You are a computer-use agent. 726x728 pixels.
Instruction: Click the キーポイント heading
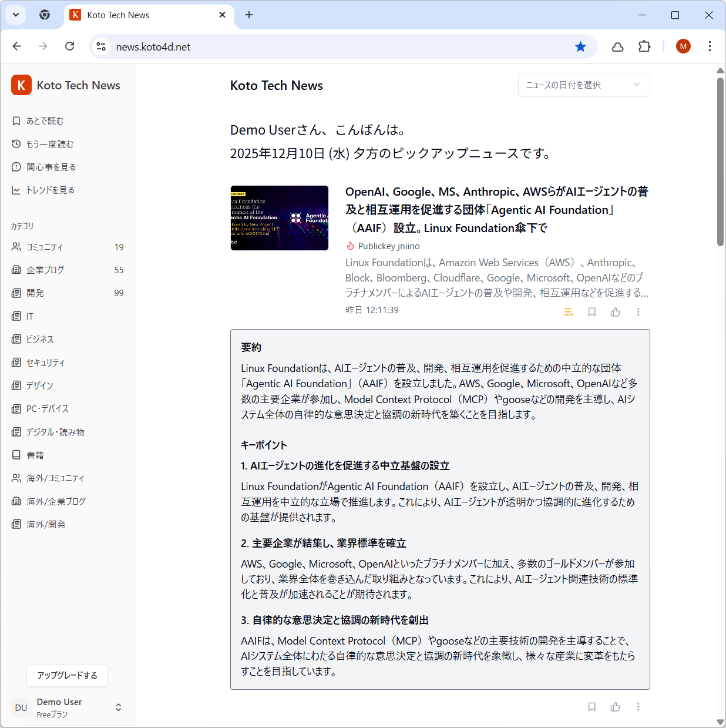click(x=264, y=445)
